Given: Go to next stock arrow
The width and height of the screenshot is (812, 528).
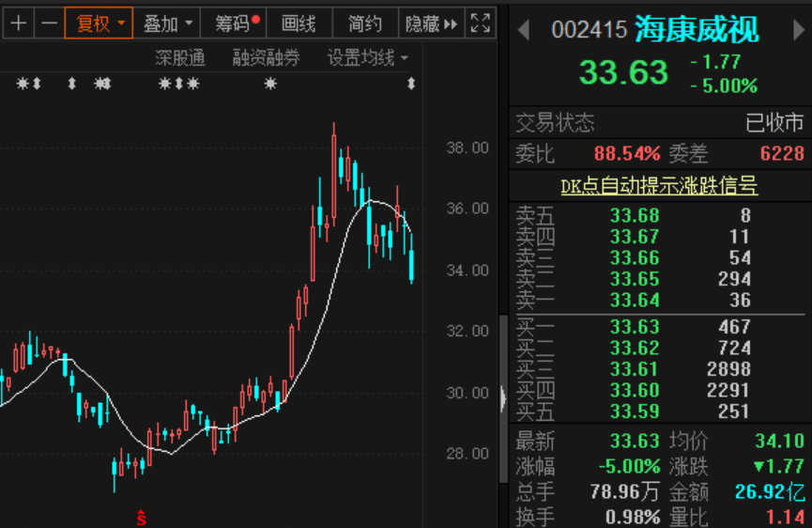Looking at the screenshot, I should (799, 30).
